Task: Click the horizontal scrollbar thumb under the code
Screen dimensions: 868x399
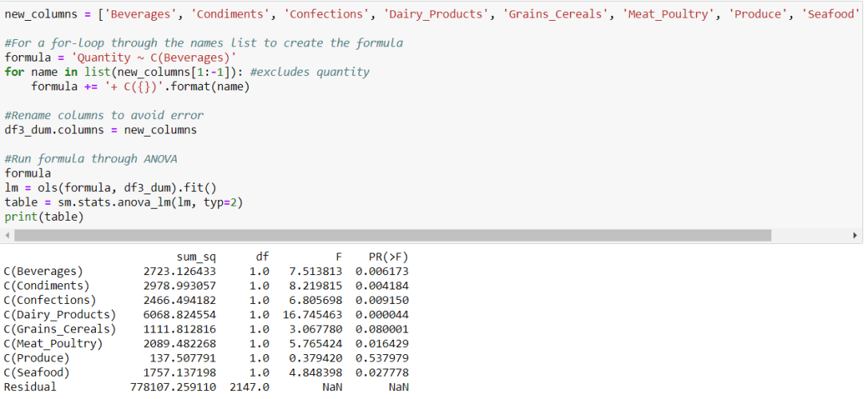Action: point(392,235)
